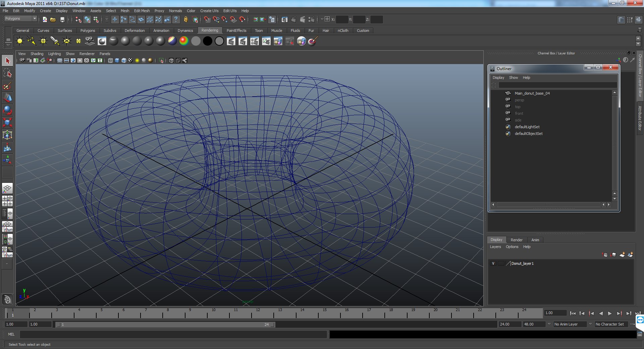Select persp camera in Outliner
The width and height of the screenshot is (644, 349).
519,100
